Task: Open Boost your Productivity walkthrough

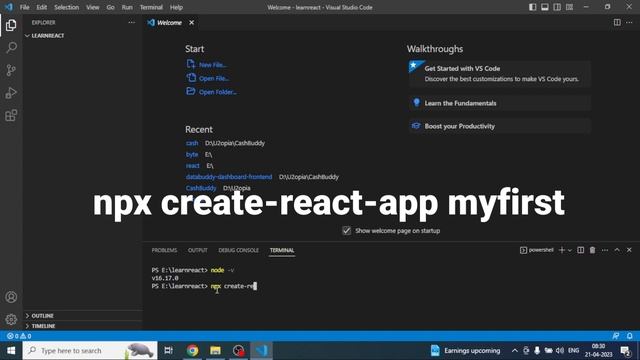Action: (499, 126)
